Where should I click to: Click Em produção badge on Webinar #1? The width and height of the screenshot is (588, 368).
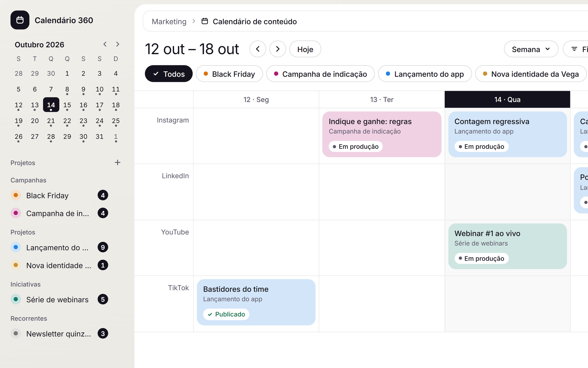point(481,258)
